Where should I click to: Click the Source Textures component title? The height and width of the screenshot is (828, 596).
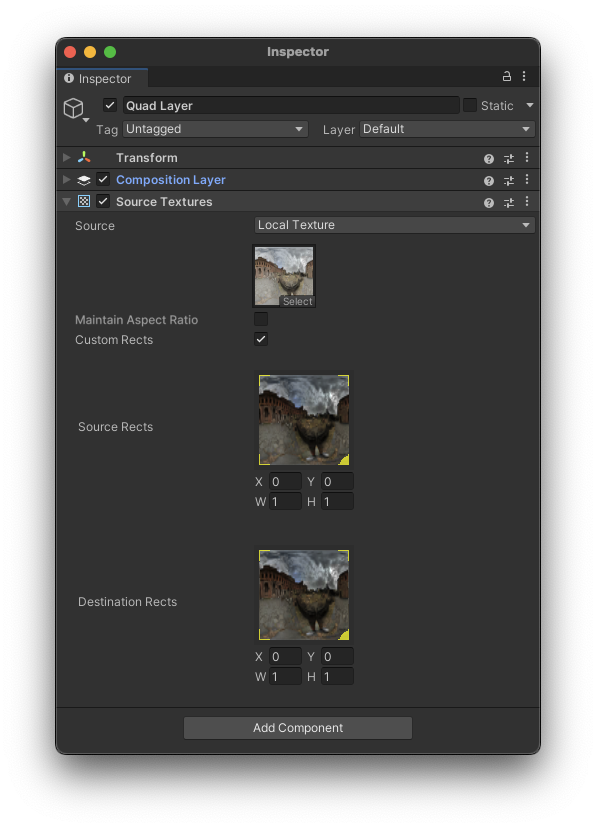tap(164, 202)
